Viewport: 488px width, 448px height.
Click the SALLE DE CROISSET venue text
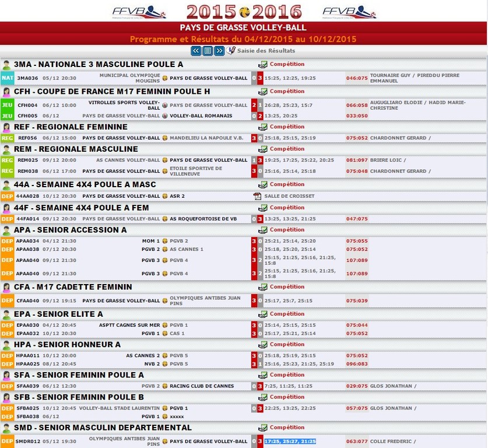(x=289, y=196)
